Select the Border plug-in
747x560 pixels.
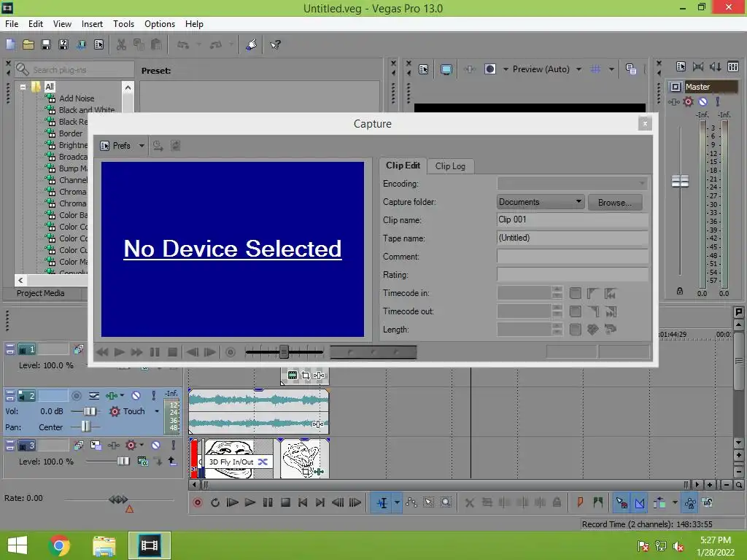pos(71,133)
